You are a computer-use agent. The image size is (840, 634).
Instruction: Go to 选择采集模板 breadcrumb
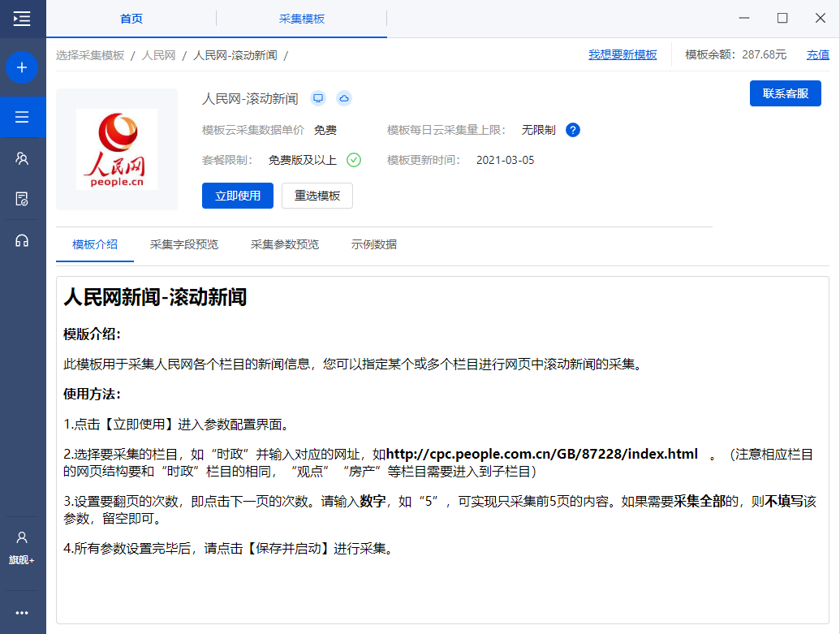coord(90,56)
